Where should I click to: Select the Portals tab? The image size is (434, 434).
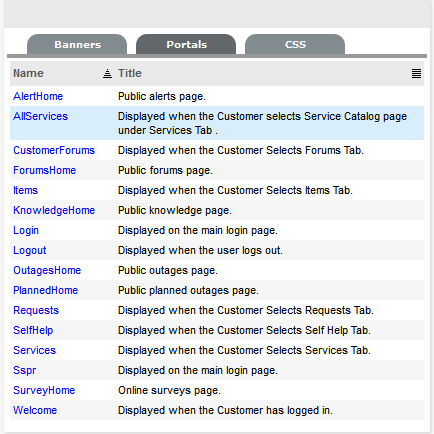tap(186, 44)
